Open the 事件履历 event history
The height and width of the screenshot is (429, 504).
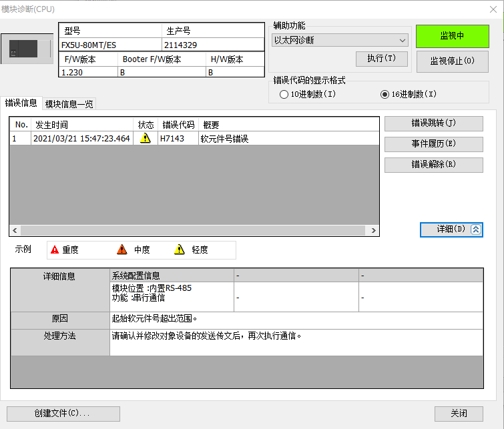point(433,144)
